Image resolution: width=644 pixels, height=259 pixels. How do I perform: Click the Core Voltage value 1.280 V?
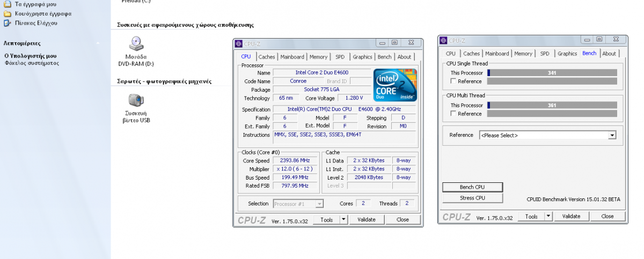[354, 98]
